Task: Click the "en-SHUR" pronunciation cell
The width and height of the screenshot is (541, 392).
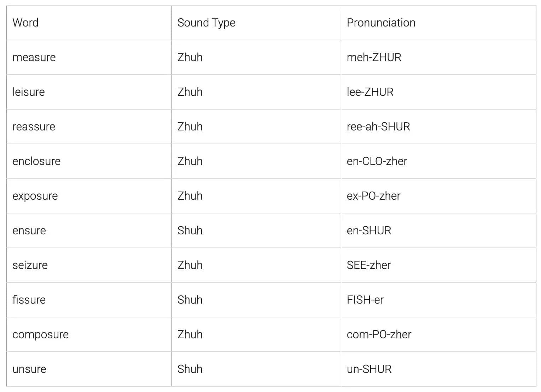Action: click(369, 230)
